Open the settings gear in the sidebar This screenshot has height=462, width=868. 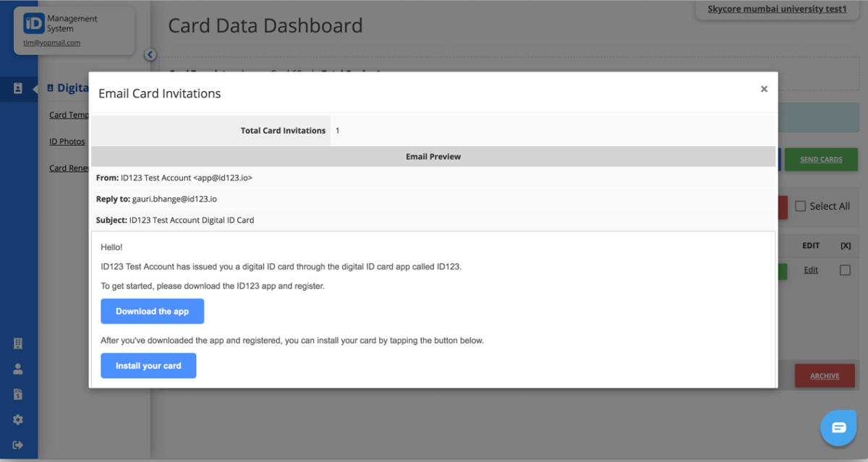[x=18, y=419]
